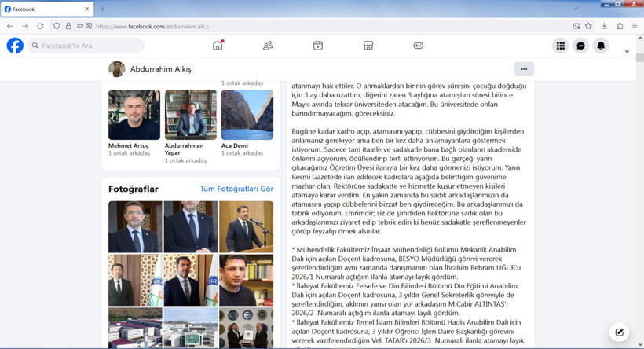Open the browser extensions icon
Screen dimensions: 644x349
click(x=620, y=26)
